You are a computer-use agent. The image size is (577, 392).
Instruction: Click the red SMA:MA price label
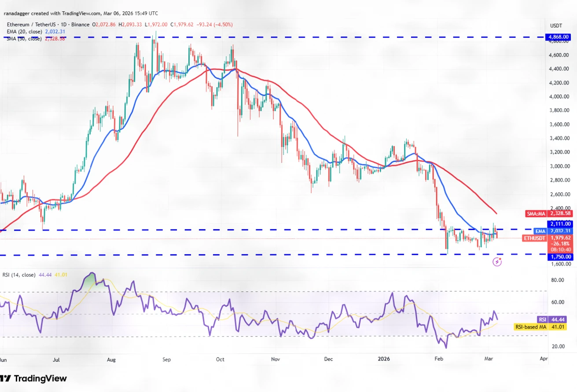[536, 213]
